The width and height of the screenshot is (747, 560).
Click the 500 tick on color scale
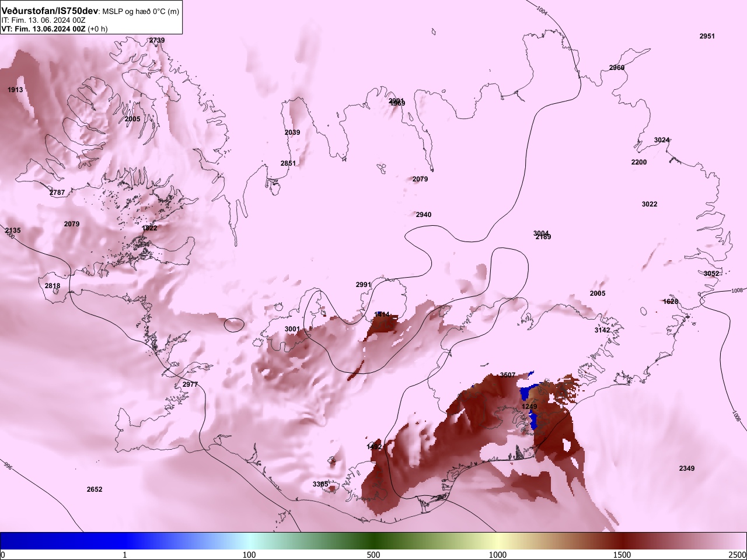(x=373, y=555)
